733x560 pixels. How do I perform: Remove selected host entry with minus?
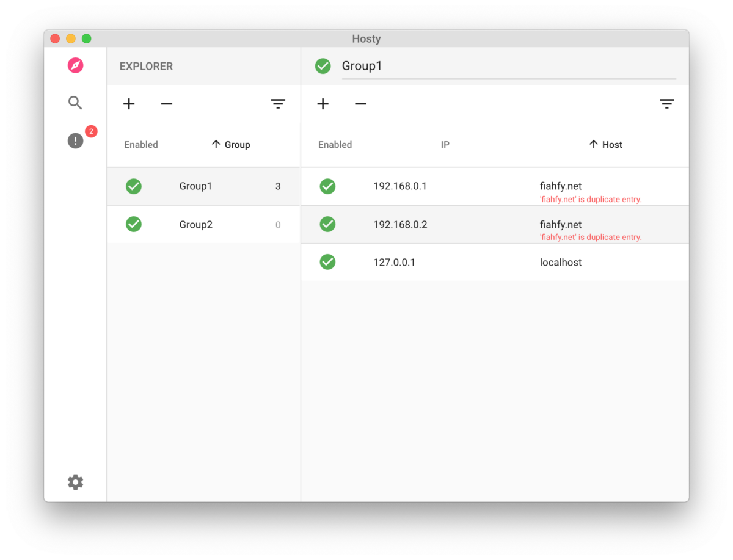click(360, 104)
